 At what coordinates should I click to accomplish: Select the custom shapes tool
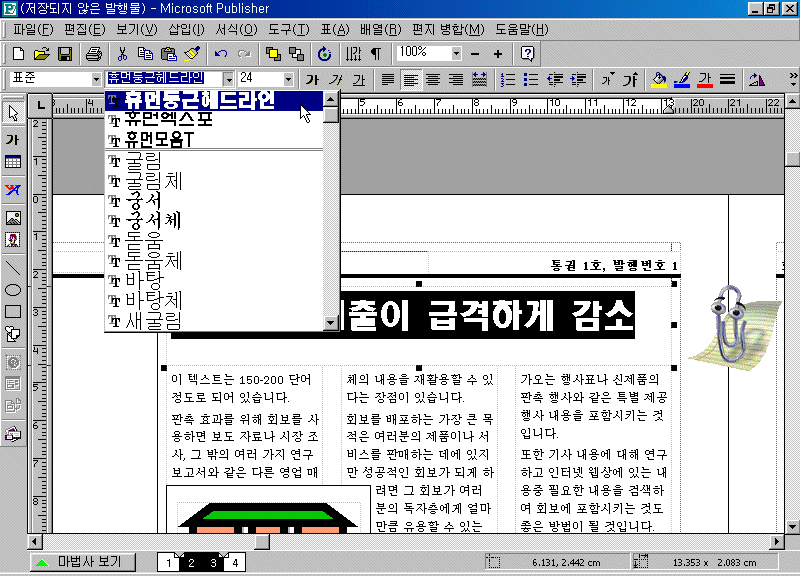(13, 335)
